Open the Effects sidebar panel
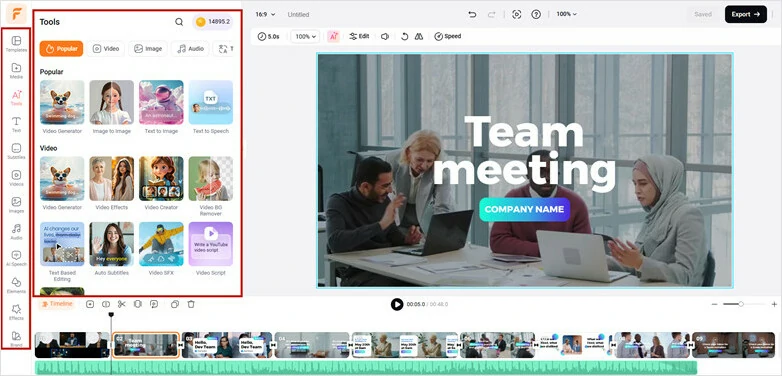This screenshot has height=376, width=782. (x=16, y=312)
